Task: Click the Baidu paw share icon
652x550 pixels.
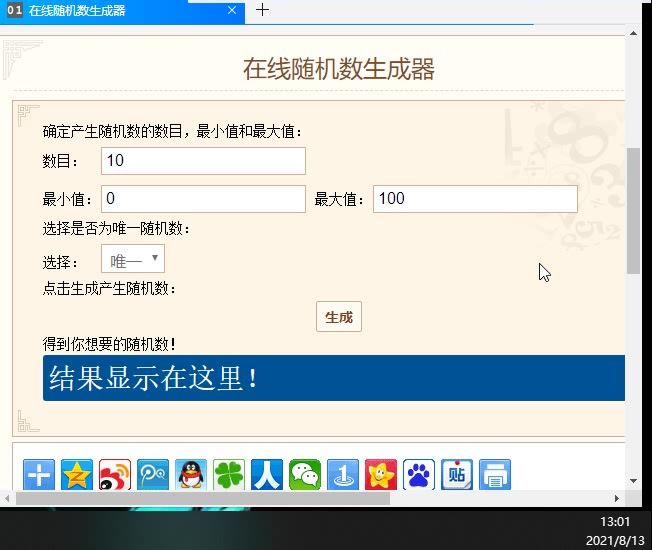Action: click(419, 474)
